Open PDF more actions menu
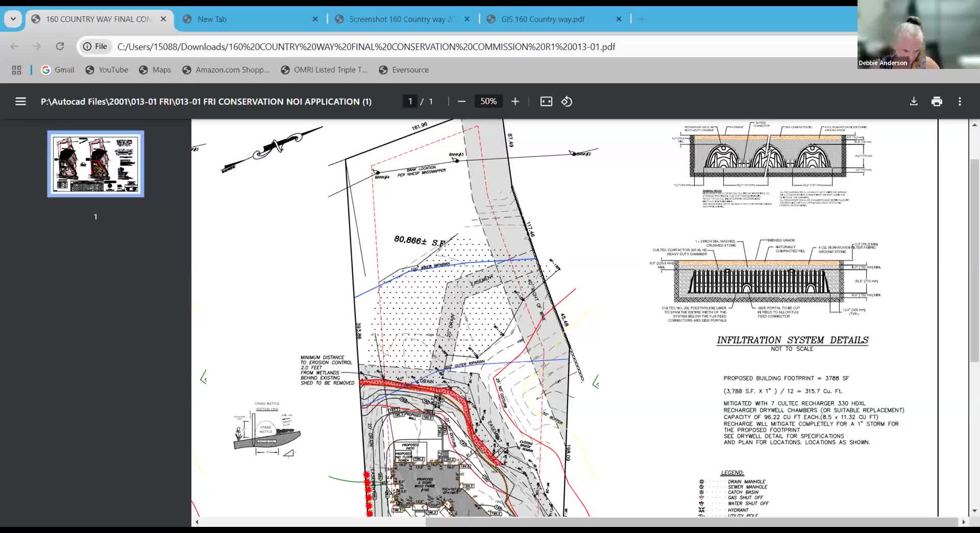The width and height of the screenshot is (980, 533). (960, 102)
